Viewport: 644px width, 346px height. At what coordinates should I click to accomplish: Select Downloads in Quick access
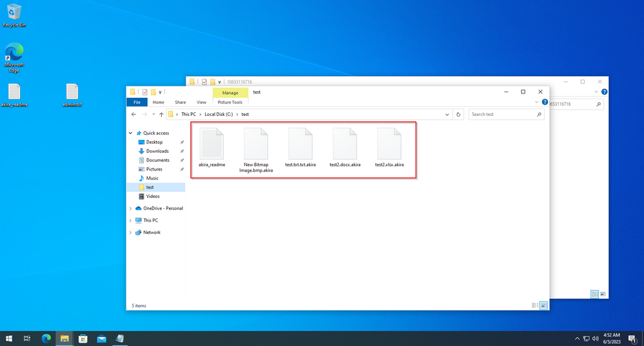[x=157, y=151]
